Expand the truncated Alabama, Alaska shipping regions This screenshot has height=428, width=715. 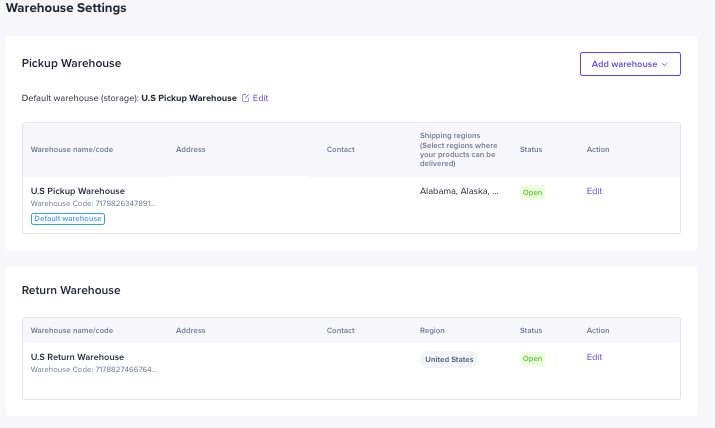click(x=459, y=191)
